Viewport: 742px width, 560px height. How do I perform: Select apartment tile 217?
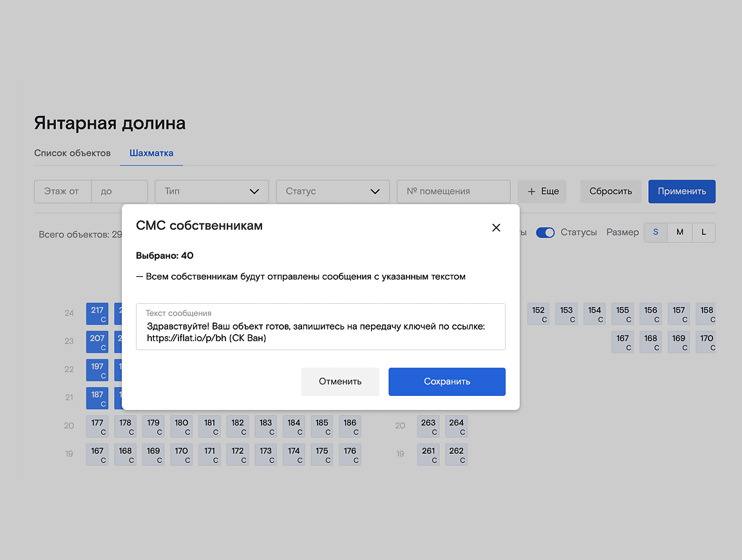tap(97, 313)
